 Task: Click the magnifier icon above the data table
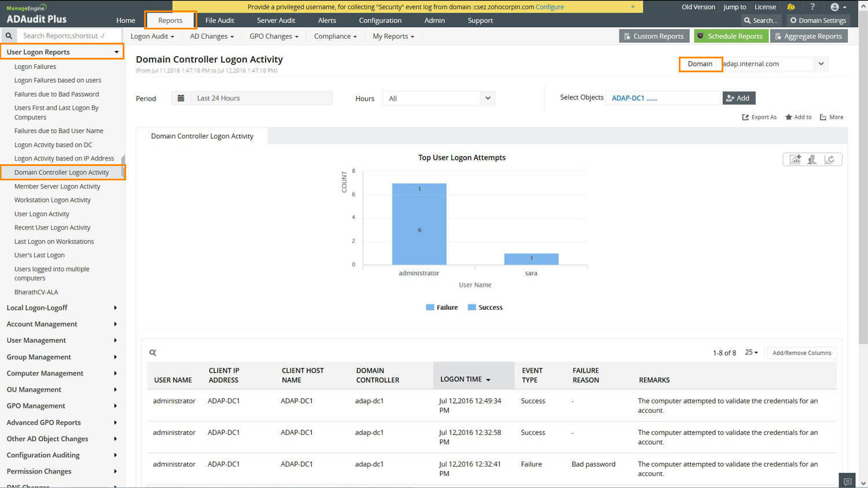click(153, 352)
